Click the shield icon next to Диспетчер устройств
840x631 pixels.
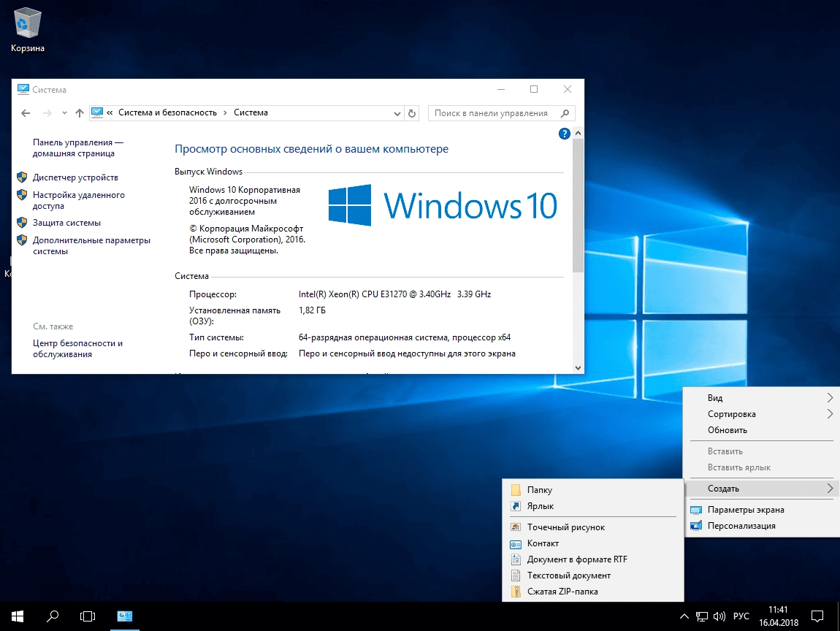[22, 177]
